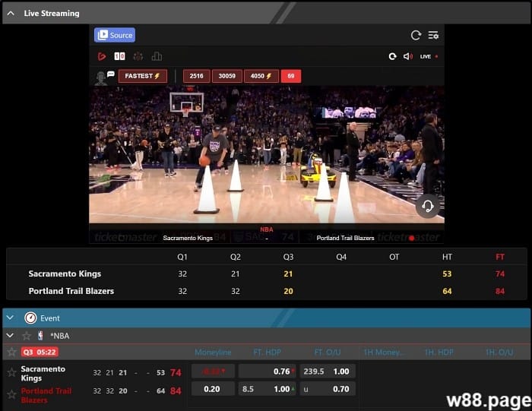Screen dimensions: 532x411
Task: Pick Portland handicap 8.5 at 1.00
Action: (x=268, y=389)
